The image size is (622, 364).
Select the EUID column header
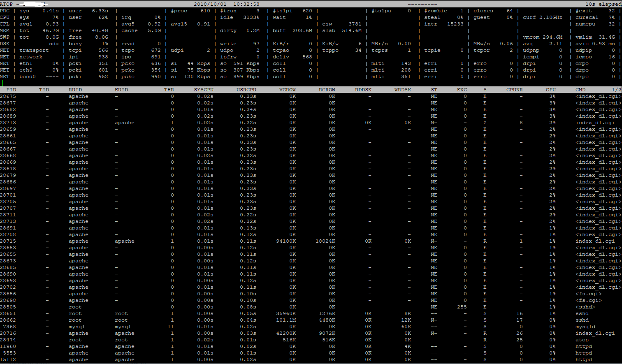pyautogui.click(x=121, y=90)
